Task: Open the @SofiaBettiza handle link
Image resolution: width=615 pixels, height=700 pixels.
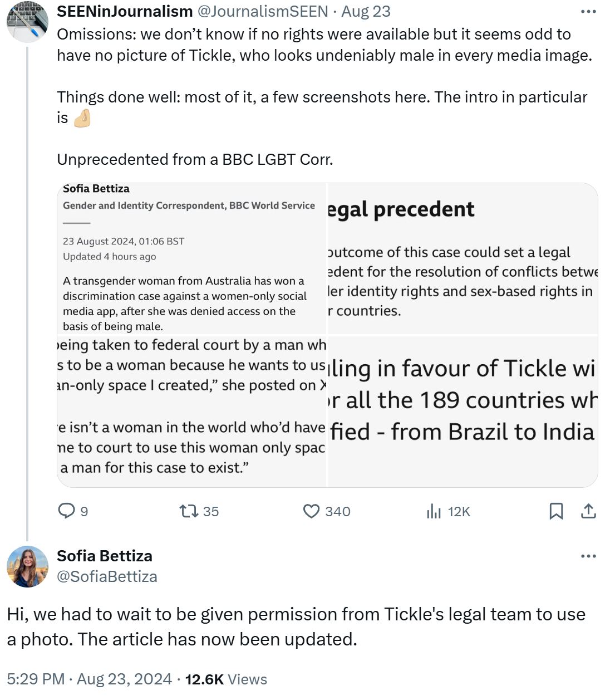Action: pos(107,576)
